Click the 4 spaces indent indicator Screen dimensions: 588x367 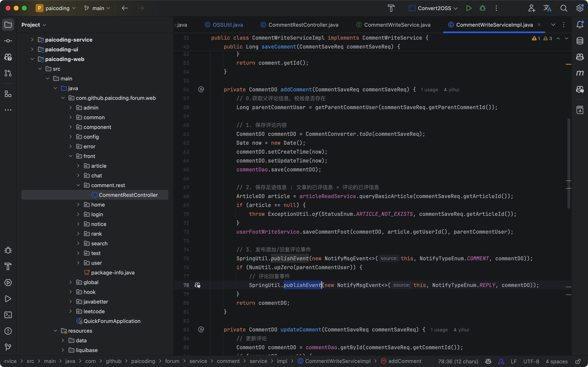(x=556, y=361)
